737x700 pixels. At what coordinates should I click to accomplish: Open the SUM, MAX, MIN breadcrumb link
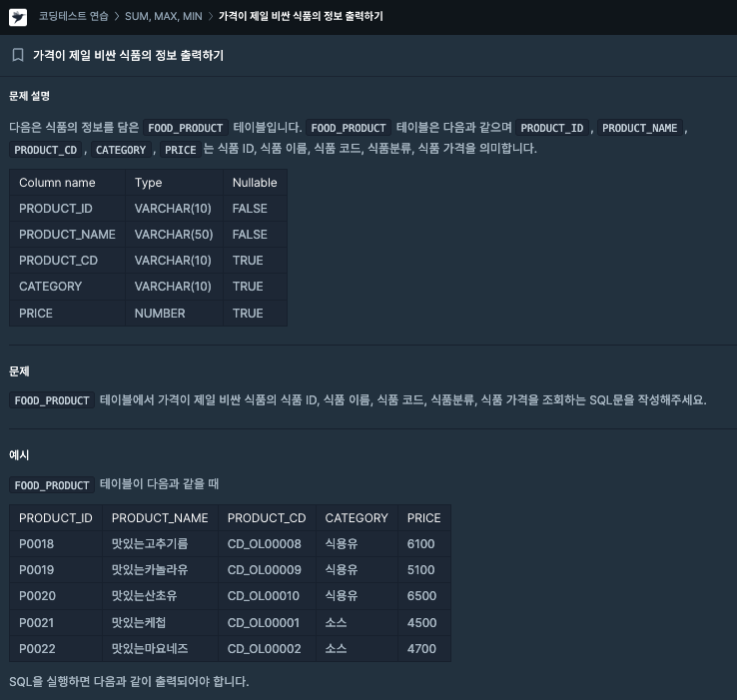coord(163,16)
